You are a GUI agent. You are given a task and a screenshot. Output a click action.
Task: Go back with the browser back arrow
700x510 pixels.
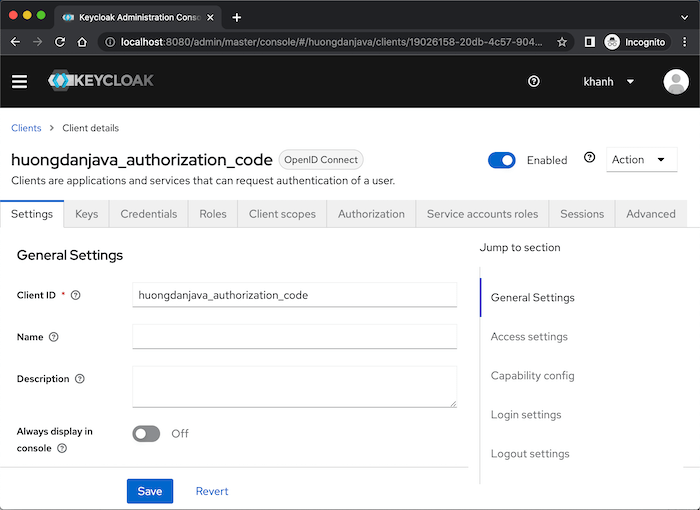15,42
